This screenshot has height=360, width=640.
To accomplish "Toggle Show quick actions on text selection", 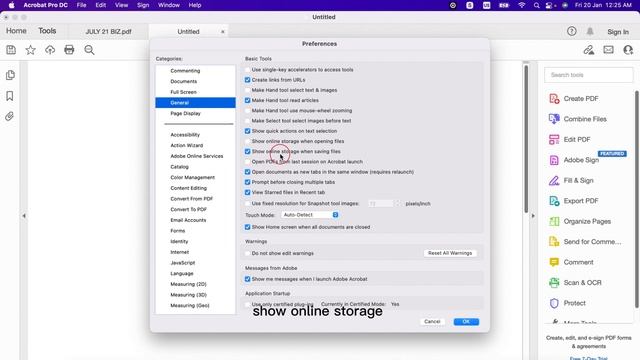I will (x=247, y=131).
